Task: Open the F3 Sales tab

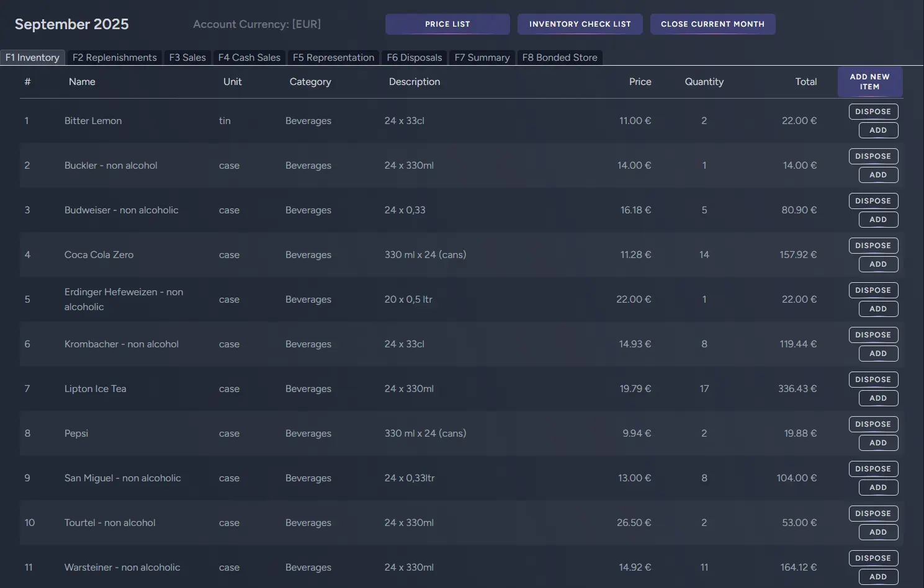Action: (187, 58)
